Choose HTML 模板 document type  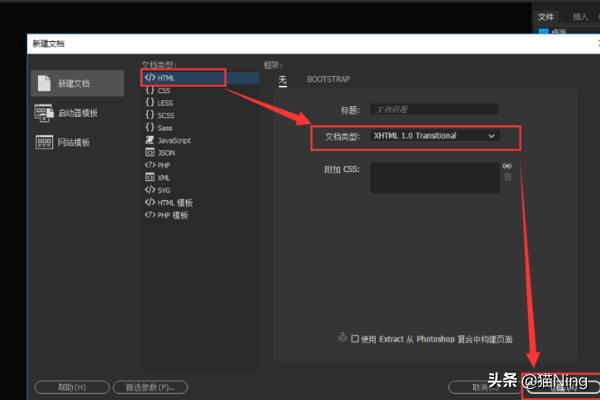[x=169, y=202]
